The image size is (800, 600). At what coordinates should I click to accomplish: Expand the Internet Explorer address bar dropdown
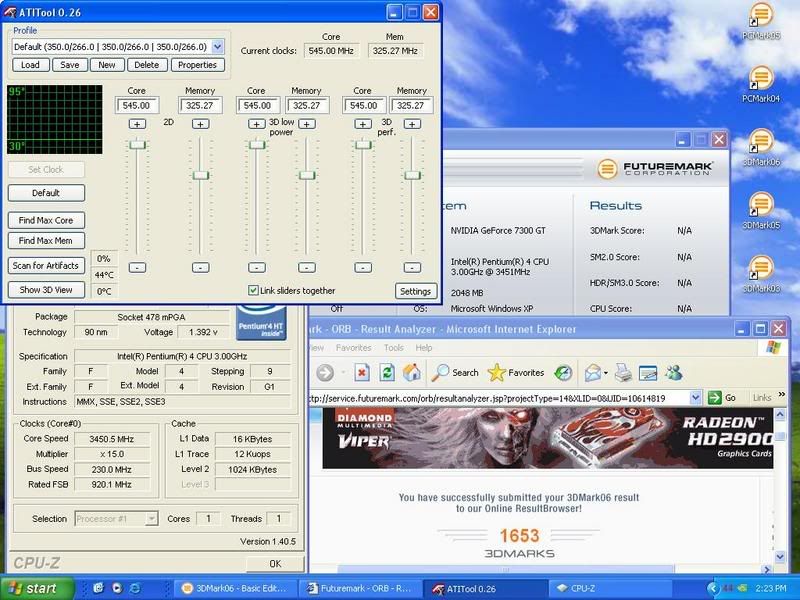pyautogui.click(x=695, y=397)
